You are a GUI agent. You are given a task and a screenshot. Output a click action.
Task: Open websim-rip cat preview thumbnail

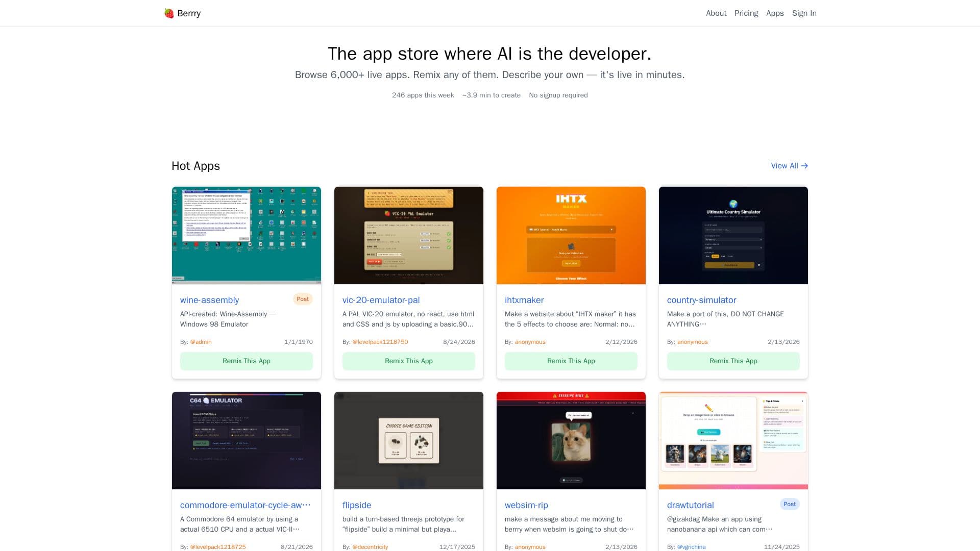571,440
